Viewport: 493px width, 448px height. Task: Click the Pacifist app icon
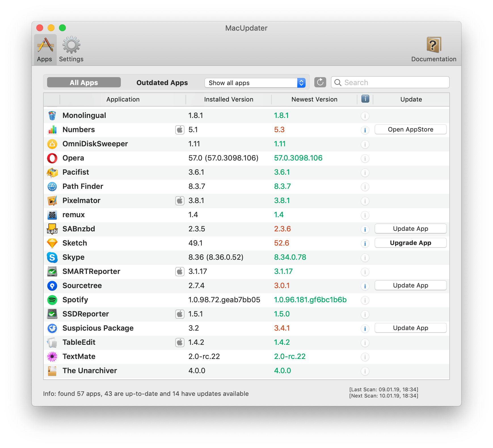coord(52,172)
